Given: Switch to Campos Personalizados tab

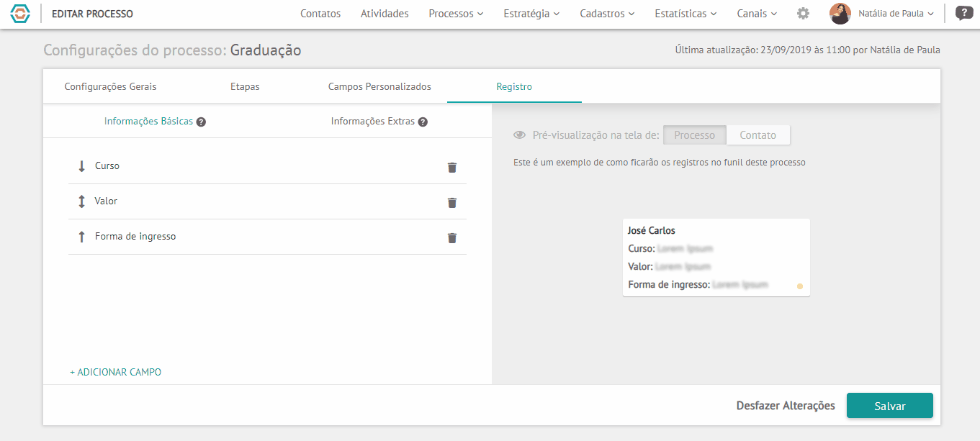Looking at the screenshot, I should click(x=379, y=86).
